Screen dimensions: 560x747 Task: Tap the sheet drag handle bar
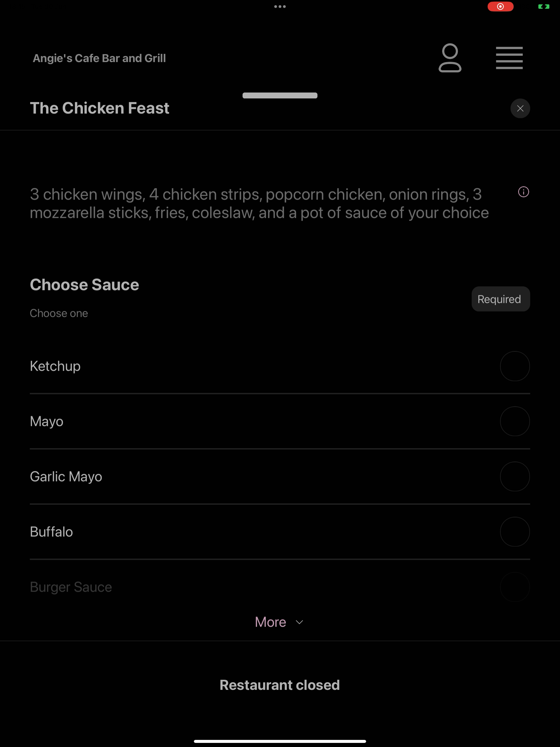tap(280, 95)
